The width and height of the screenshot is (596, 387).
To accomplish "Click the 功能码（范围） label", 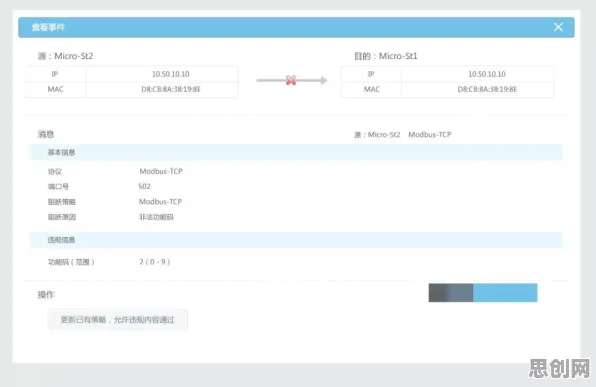I will 71,262.
